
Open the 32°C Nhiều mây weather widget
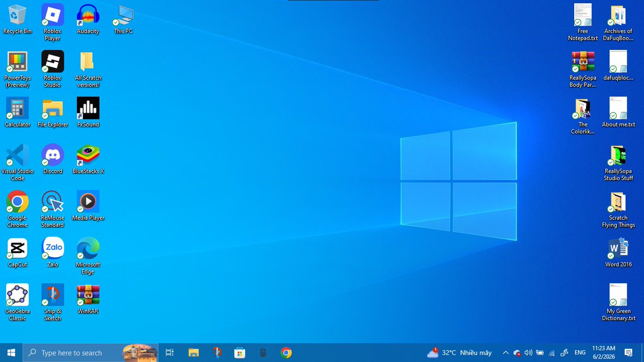click(x=459, y=352)
